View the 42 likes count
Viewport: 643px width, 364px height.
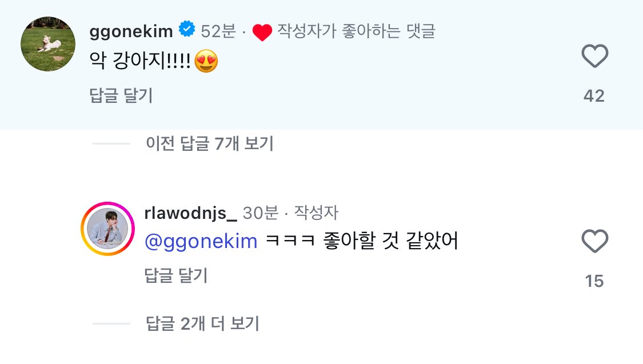pyautogui.click(x=594, y=96)
